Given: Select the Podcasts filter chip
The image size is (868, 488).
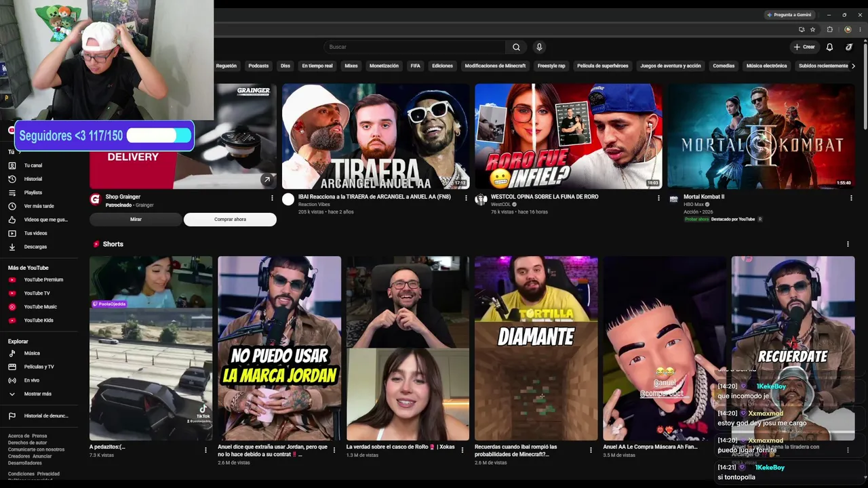Looking at the screenshot, I should (258, 66).
